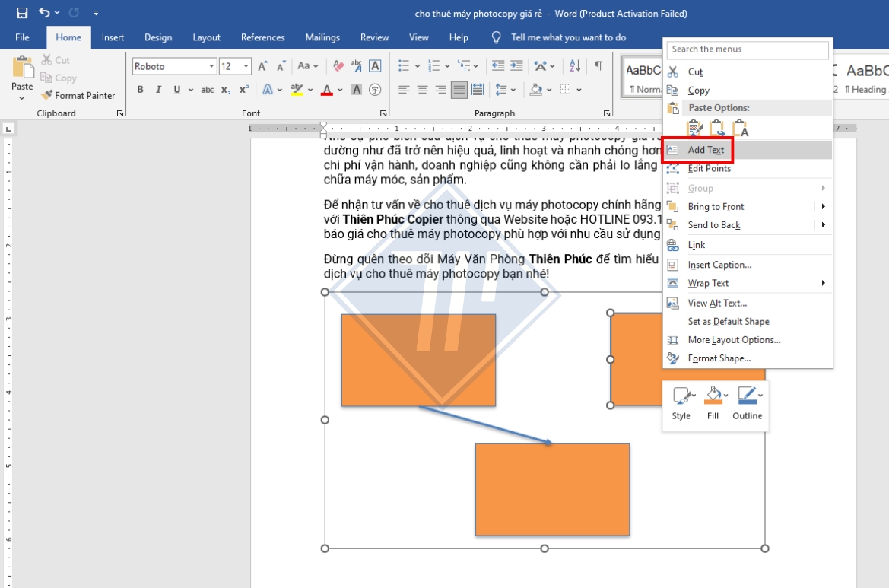Sort the selected text
This screenshot has height=588, width=889.
(x=575, y=65)
